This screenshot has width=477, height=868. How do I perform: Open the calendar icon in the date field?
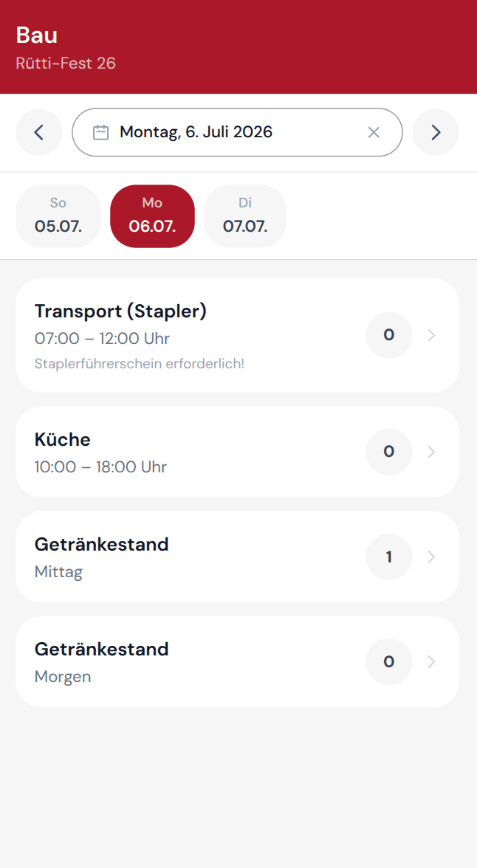100,132
